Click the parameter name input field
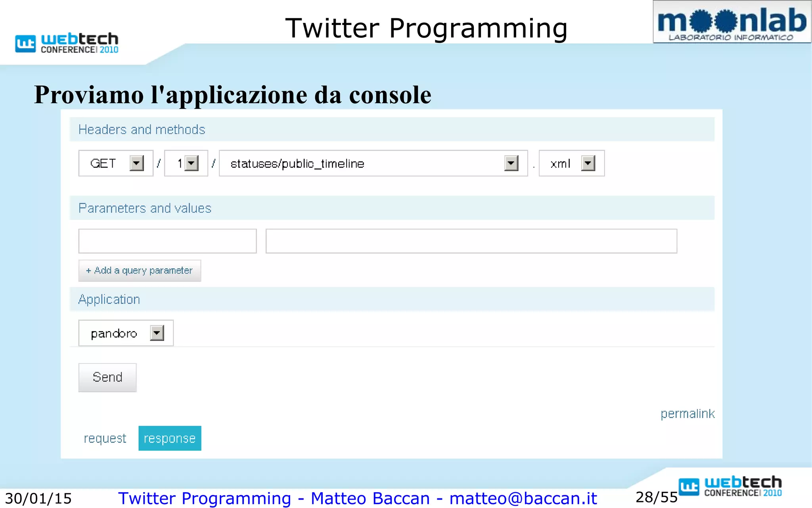812x508 pixels. coord(167,241)
